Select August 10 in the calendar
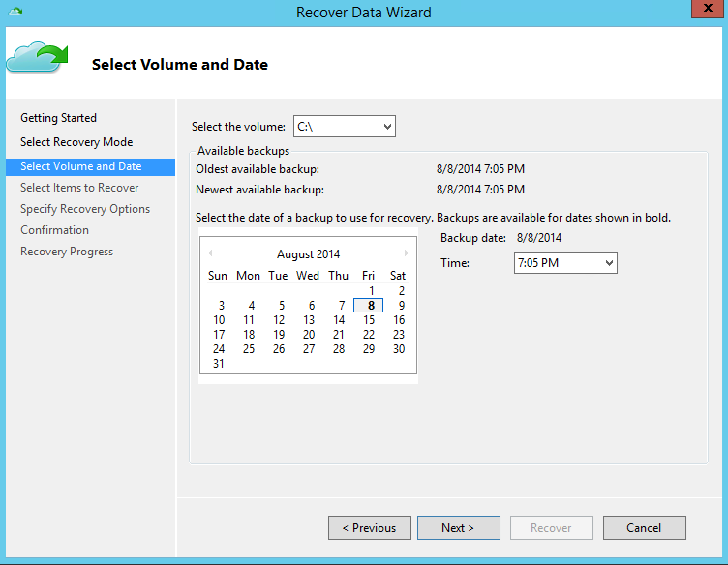The image size is (728, 565). [x=219, y=320]
